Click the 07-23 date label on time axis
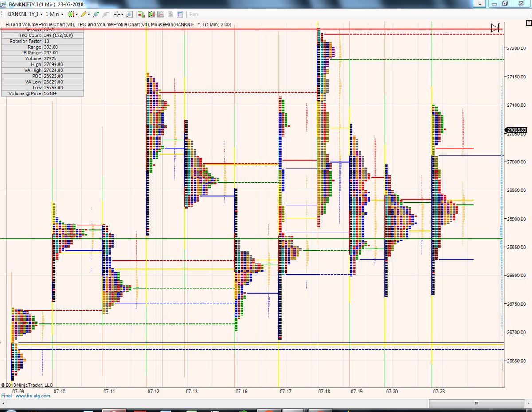 (438, 392)
